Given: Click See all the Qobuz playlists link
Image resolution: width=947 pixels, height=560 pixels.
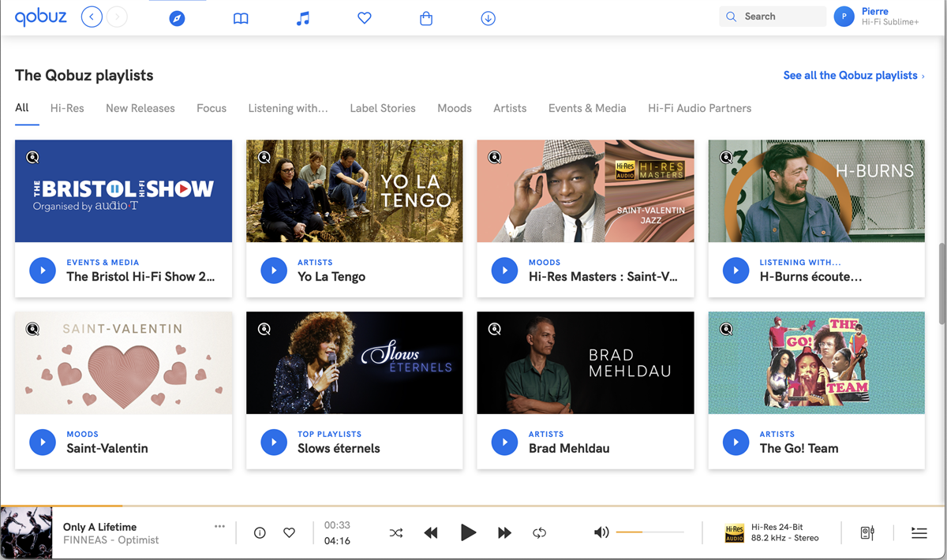Looking at the screenshot, I should (853, 76).
